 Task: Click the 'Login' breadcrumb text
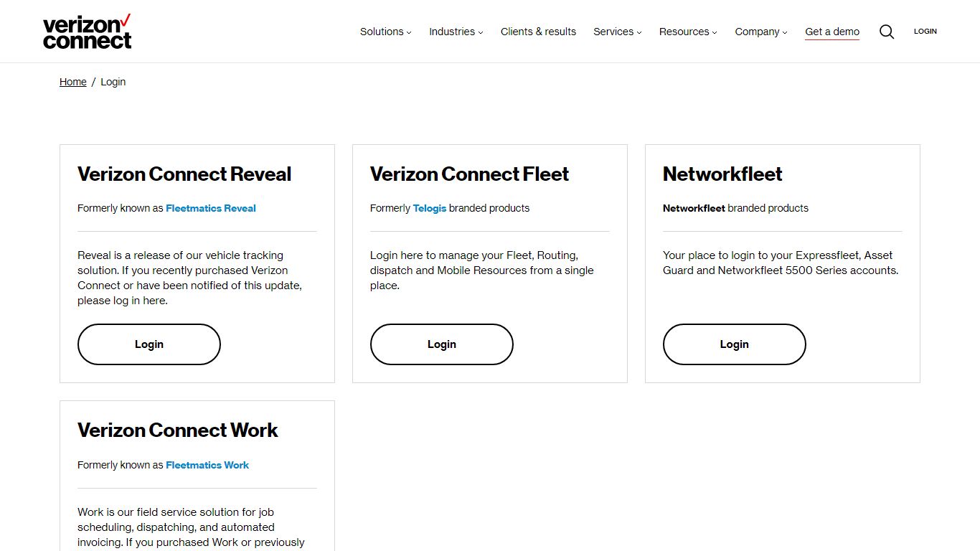[113, 82]
